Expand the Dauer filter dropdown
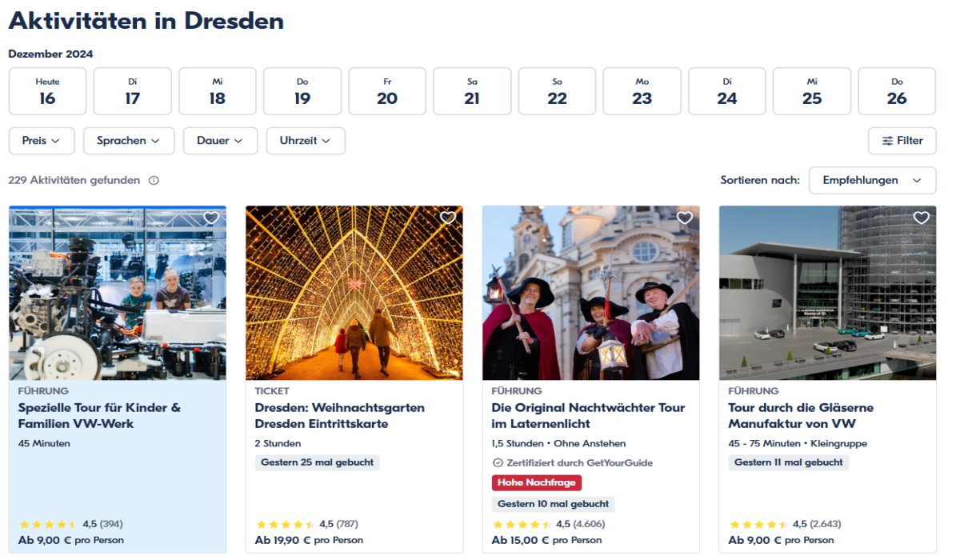The image size is (960, 560). (220, 141)
